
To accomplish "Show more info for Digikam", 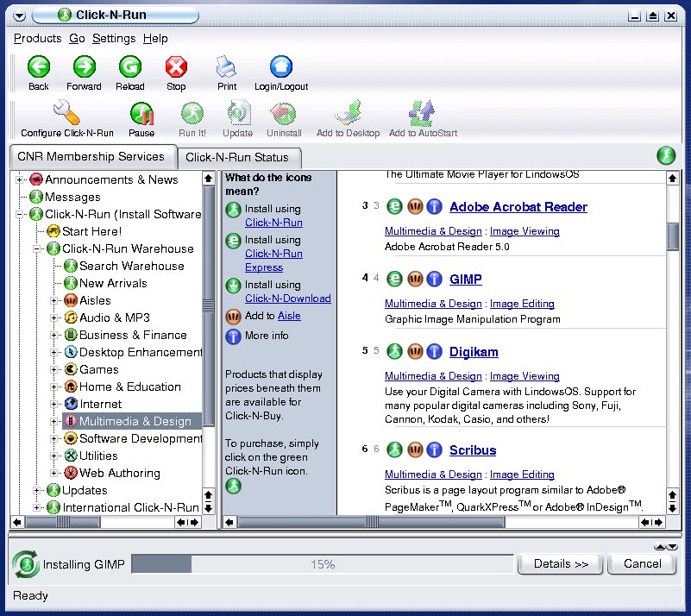I will (435, 351).
